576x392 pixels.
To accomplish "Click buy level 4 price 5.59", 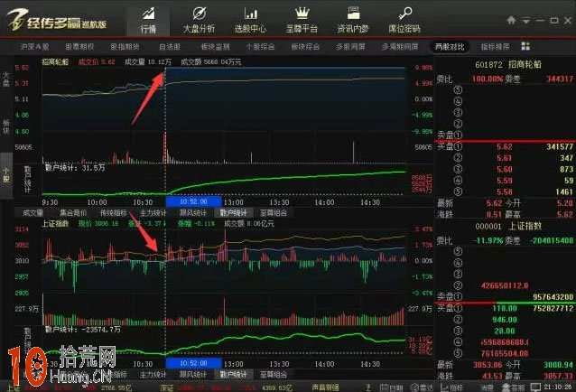I will (x=504, y=181).
